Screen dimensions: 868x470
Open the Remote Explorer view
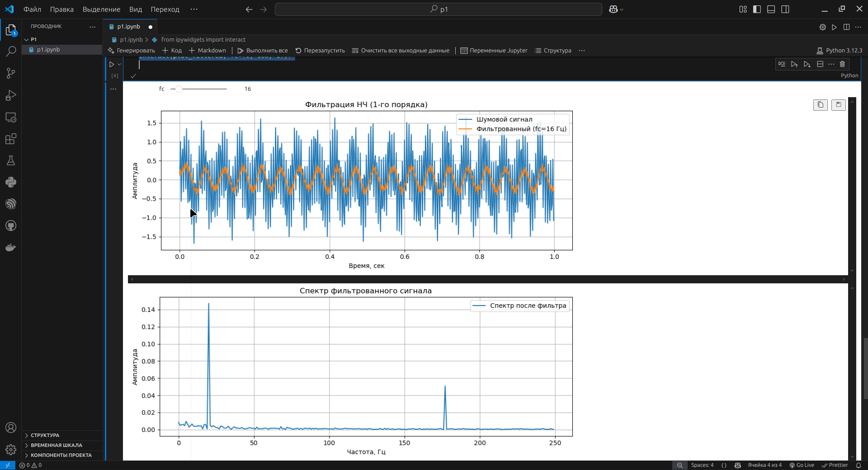(x=11, y=117)
